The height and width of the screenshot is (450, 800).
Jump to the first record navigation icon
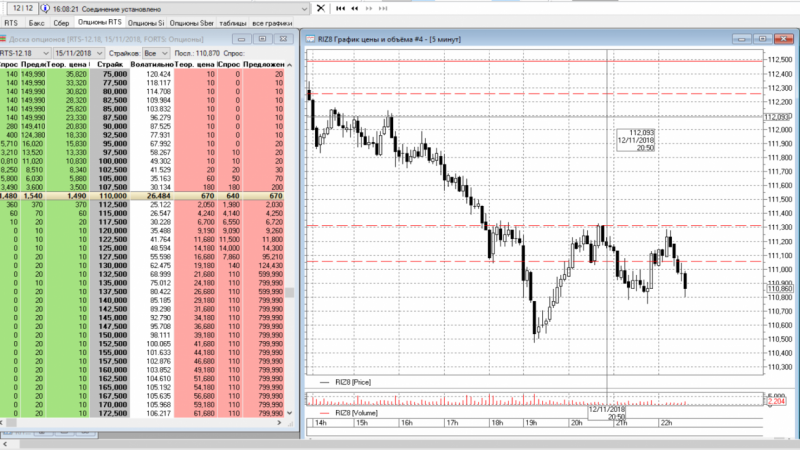341,8
